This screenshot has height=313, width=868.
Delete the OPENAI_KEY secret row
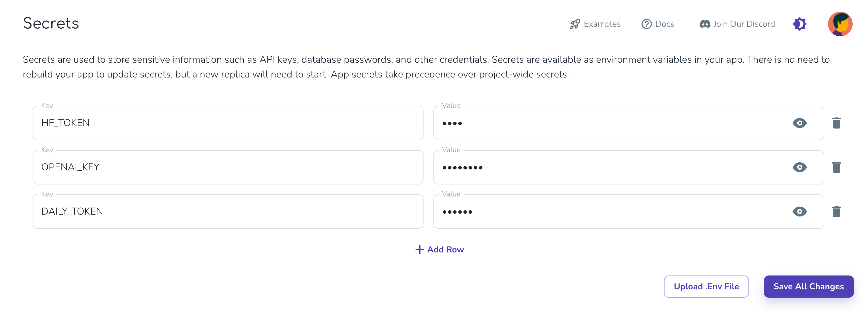coord(836,167)
